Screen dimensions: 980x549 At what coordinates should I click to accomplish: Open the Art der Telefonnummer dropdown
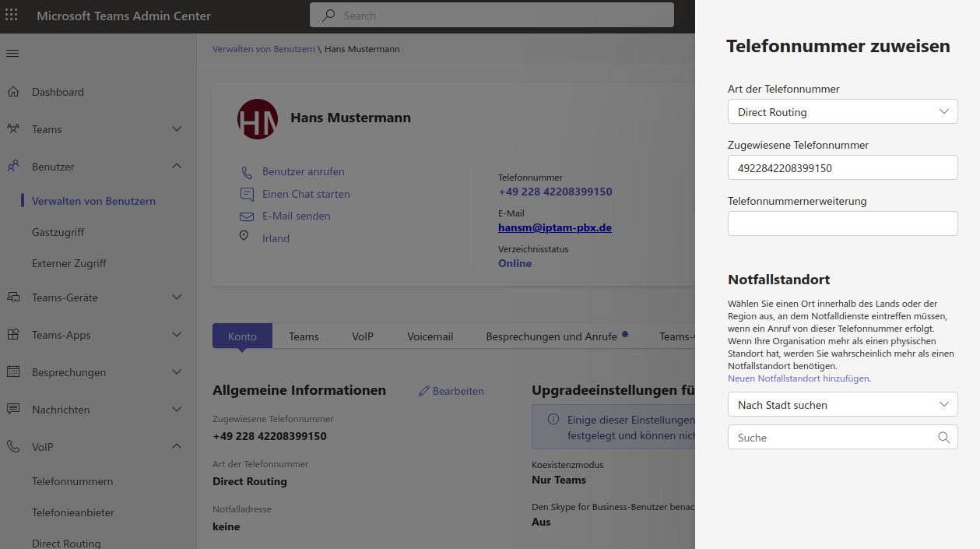(842, 112)
